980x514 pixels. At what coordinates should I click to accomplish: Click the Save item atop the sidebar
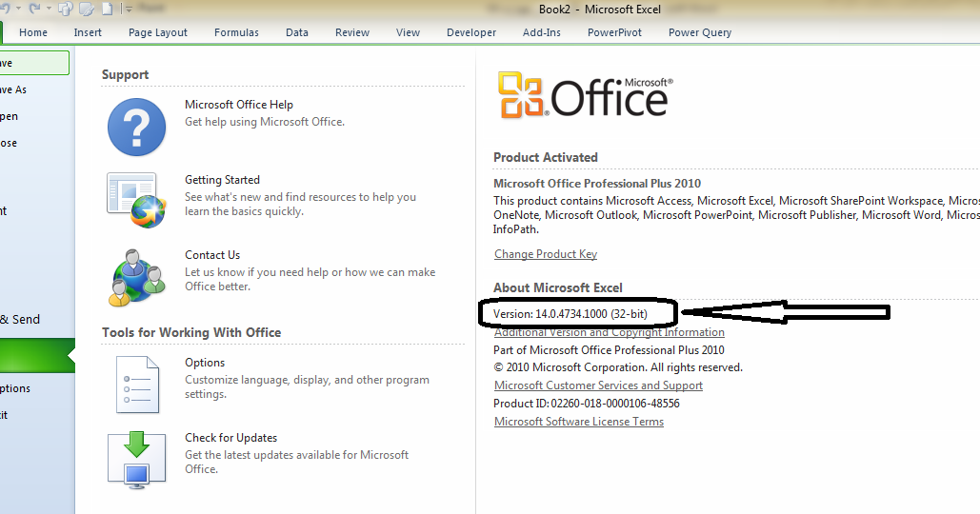pos(34,63)
